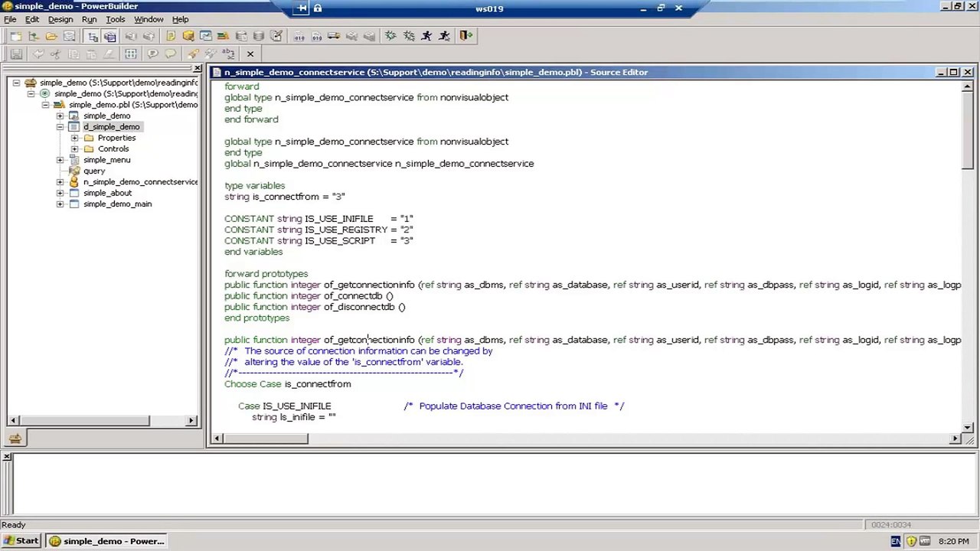This screenshot has height=551, width=980.
Task: Click the System Tree scroll right arrow
Action: 191,420
